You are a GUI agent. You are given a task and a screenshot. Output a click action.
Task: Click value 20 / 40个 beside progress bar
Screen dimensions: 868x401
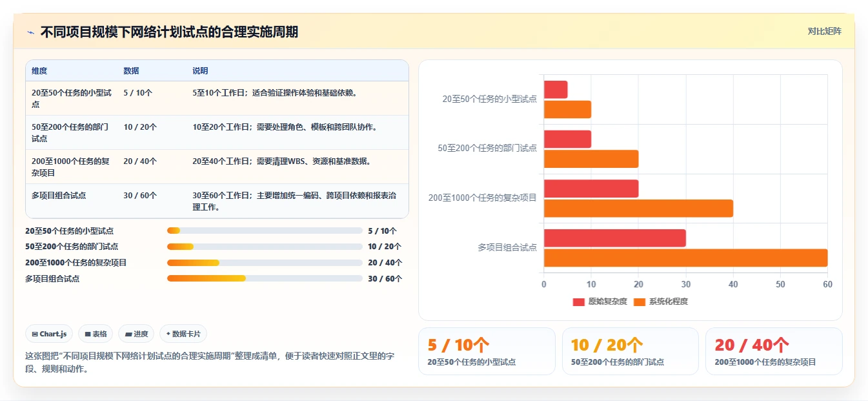385,263
